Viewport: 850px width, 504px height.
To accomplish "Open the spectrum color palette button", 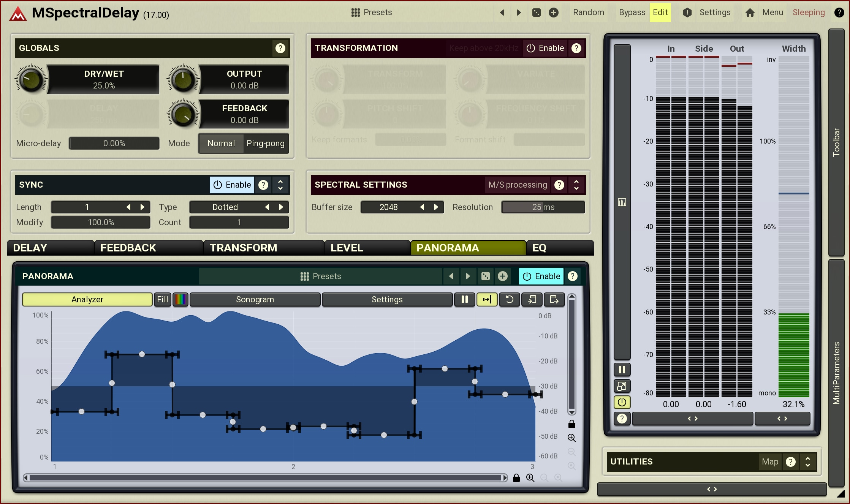I will [180, 300].
